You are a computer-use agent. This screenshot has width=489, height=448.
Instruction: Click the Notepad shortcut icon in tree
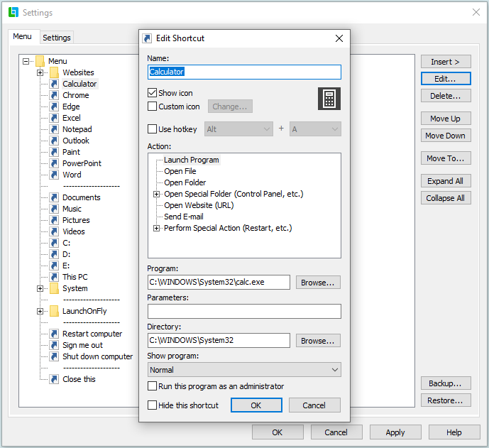[x=54, y=129]
